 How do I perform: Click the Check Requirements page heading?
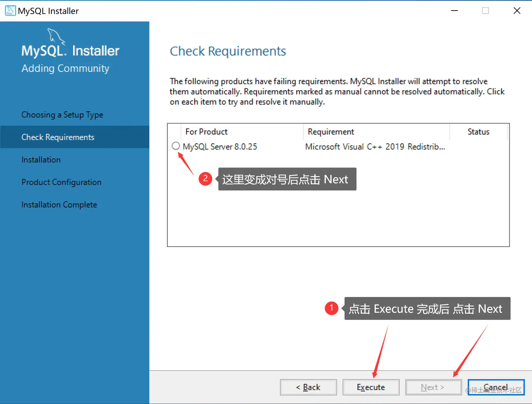[228, 51]
